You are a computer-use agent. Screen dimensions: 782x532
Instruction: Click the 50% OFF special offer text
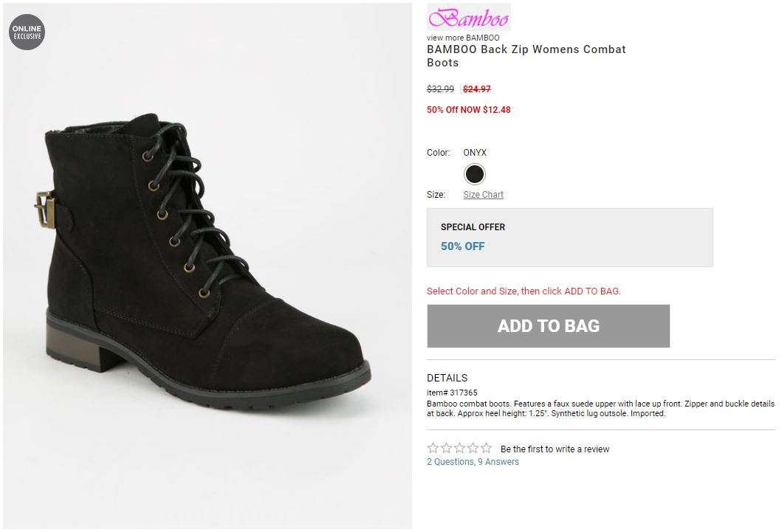[463, 246]
